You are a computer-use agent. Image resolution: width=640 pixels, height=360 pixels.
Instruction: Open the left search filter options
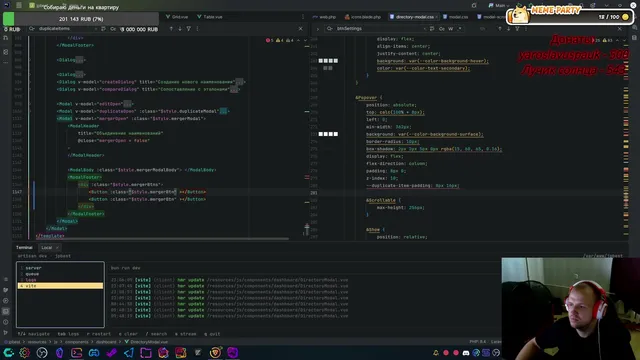click(x=189, y=29)
